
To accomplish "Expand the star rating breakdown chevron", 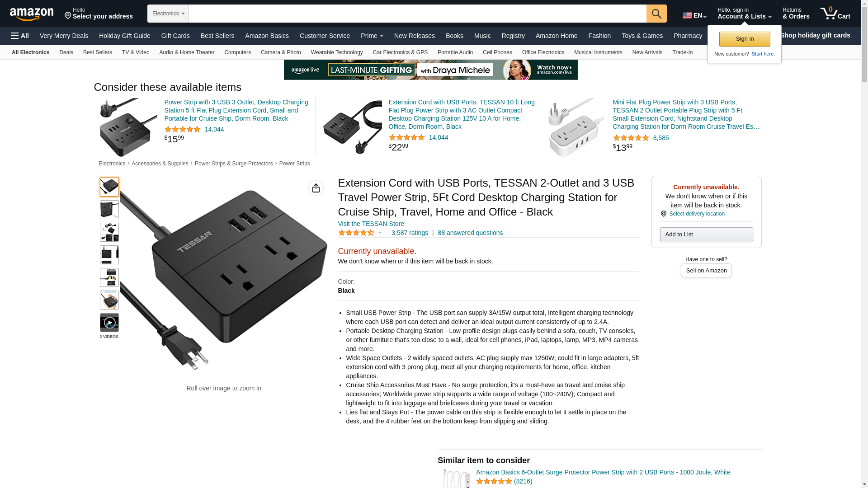I will (x=380, y=233).
